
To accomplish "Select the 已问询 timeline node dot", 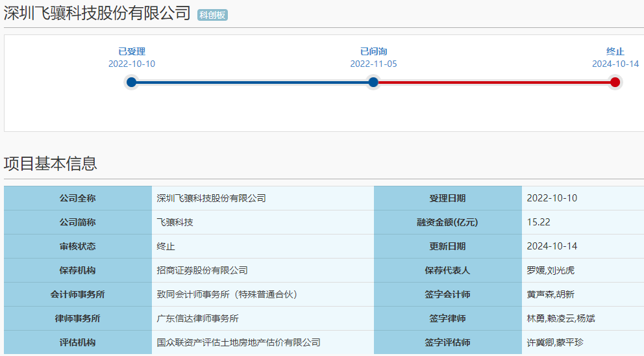I will pos(373,83).
